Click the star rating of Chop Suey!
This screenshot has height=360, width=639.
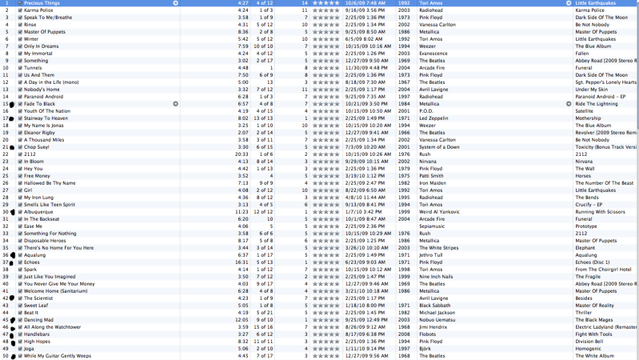tap(326, 147)
